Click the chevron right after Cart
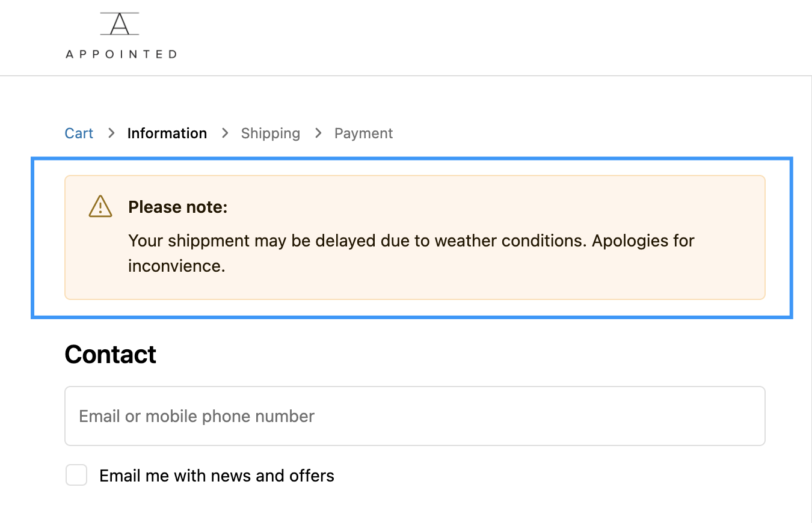The width and height of the screenshot is (812, 523). tap(111, 133)
